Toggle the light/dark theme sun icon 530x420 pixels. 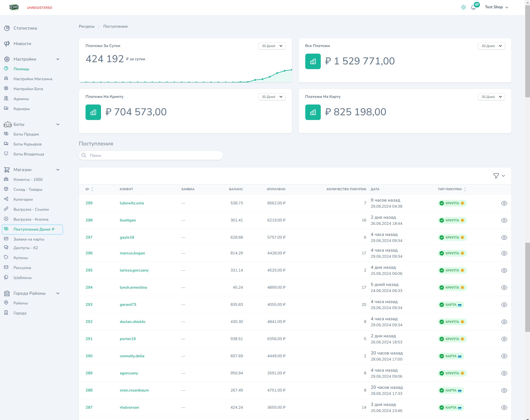tap(463, 7)
